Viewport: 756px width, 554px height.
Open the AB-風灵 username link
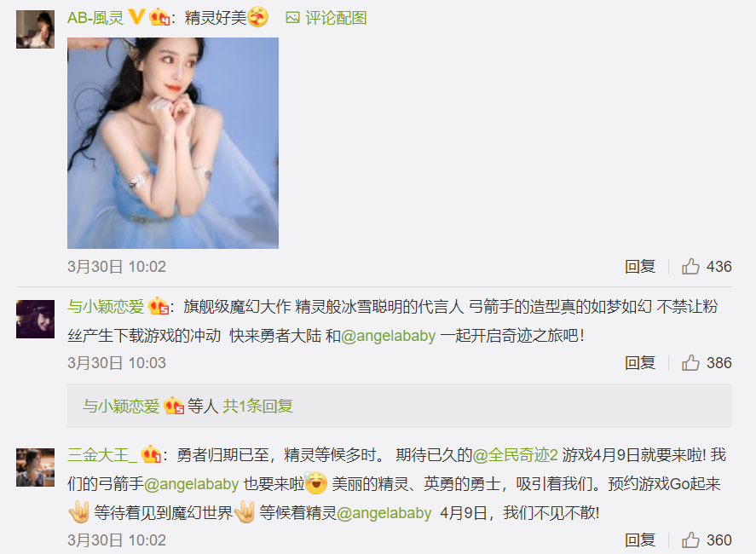point(95,18)
